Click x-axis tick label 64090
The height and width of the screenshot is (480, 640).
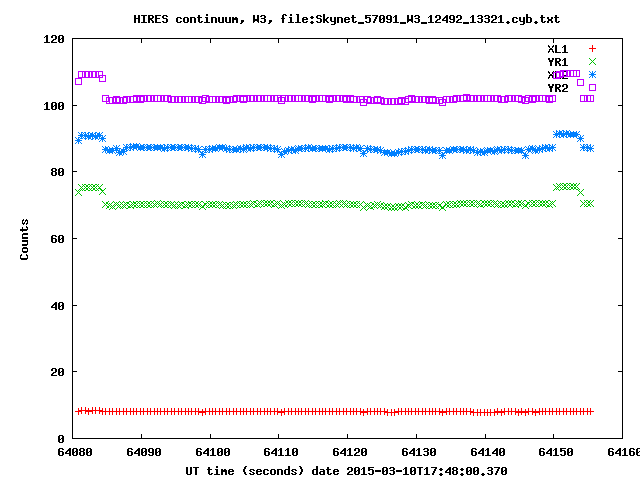144,452
